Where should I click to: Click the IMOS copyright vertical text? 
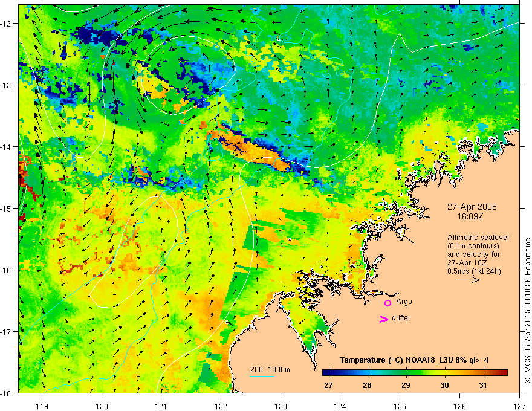[x=528, y=310]
